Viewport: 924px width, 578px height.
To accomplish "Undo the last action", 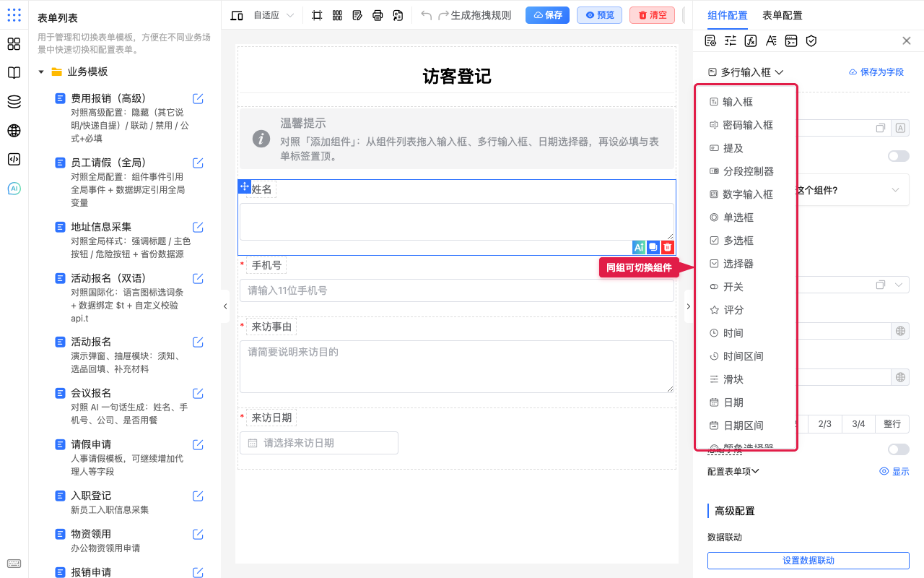I will click(x=426, y=15).
